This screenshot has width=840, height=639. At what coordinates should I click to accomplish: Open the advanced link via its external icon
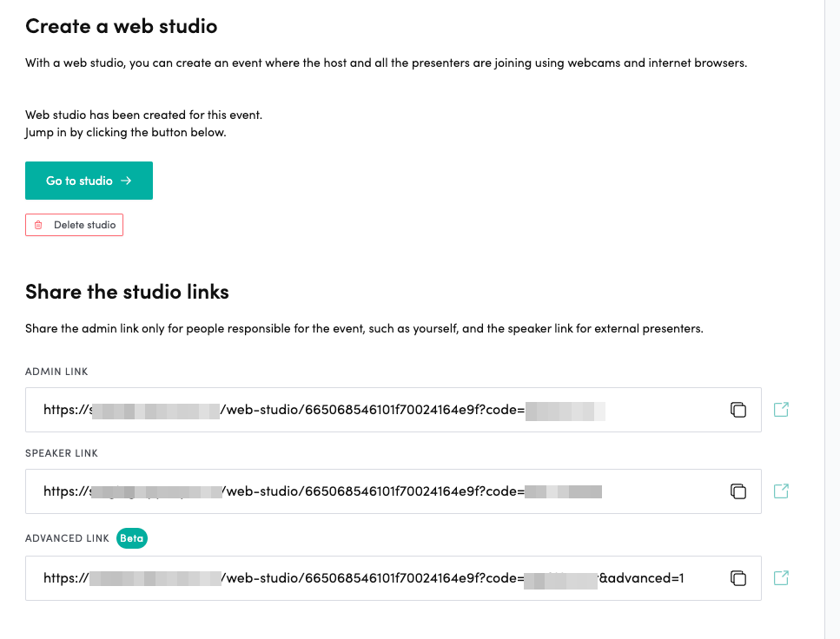(x=780, y=577)
